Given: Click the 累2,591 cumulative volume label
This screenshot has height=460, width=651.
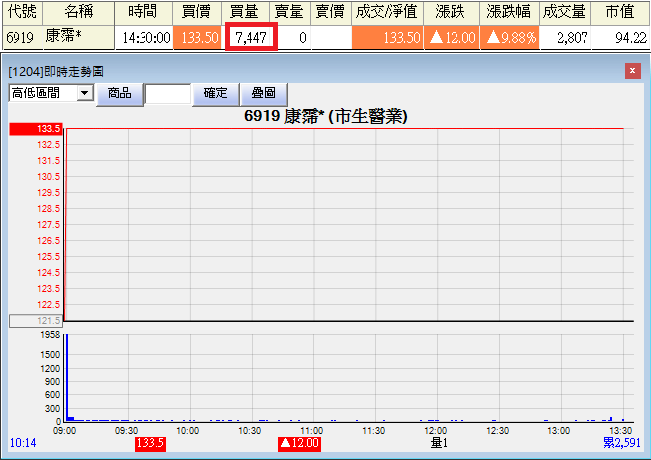Looking at the screenshot, I should (622, 442).
